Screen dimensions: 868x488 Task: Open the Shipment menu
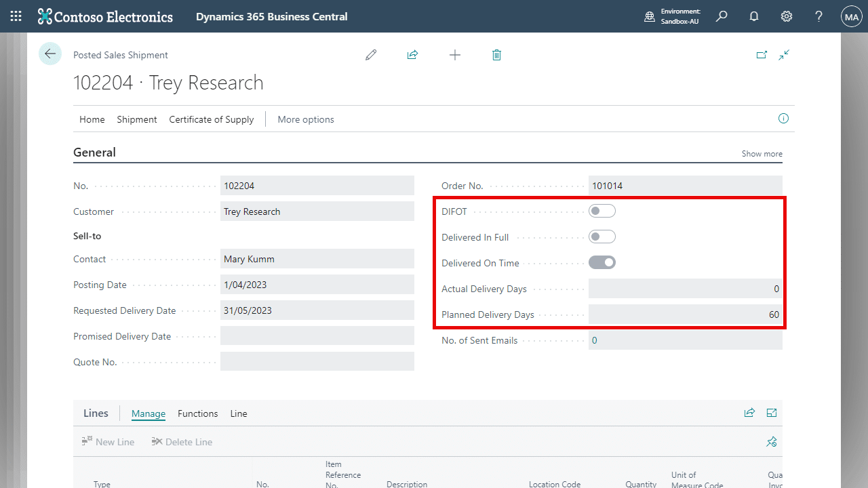pos(137,119)
